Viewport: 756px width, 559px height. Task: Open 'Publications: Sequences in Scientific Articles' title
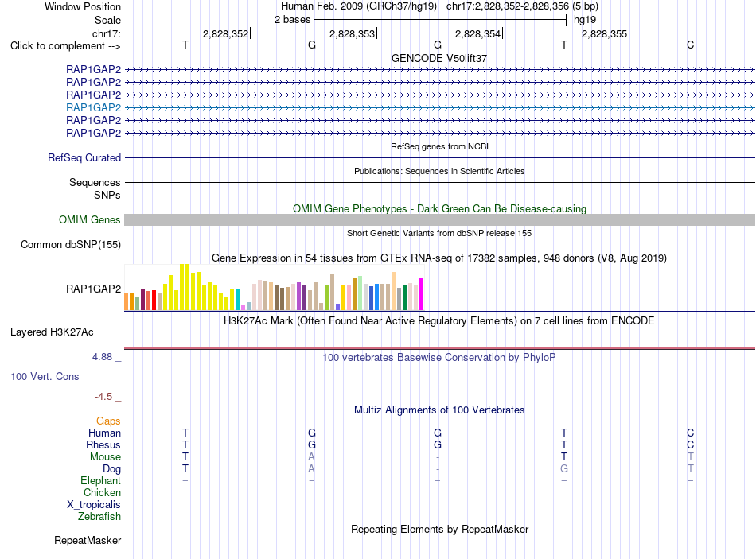[439, 171]
